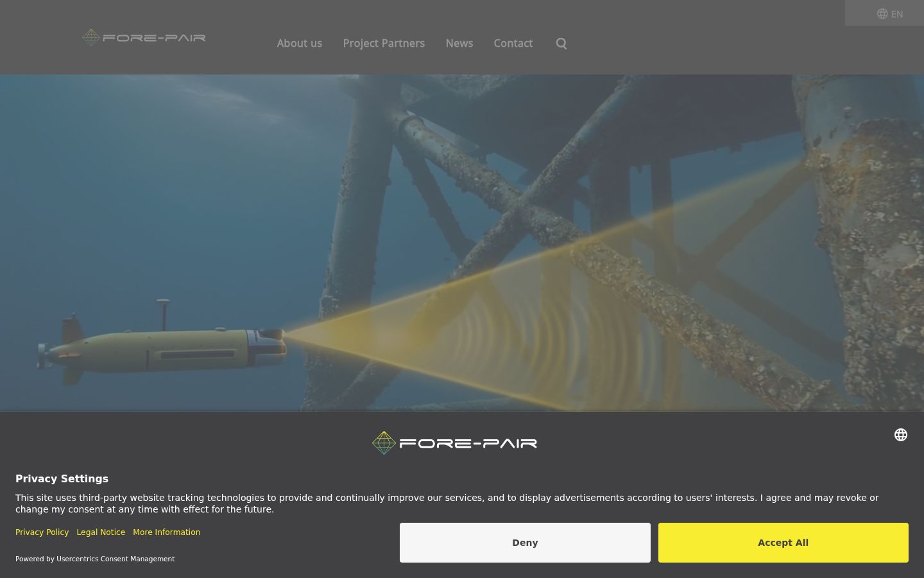Click the 'Privacy Settings' heading
Screen dimensions: 924x578
(x=62, y=478)
